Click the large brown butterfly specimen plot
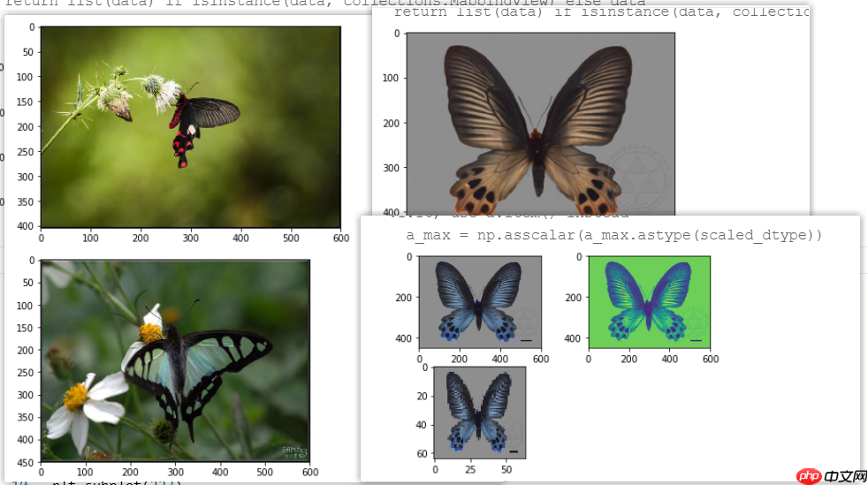This screenshot has width=868, height=485. (x=541, y=124)
